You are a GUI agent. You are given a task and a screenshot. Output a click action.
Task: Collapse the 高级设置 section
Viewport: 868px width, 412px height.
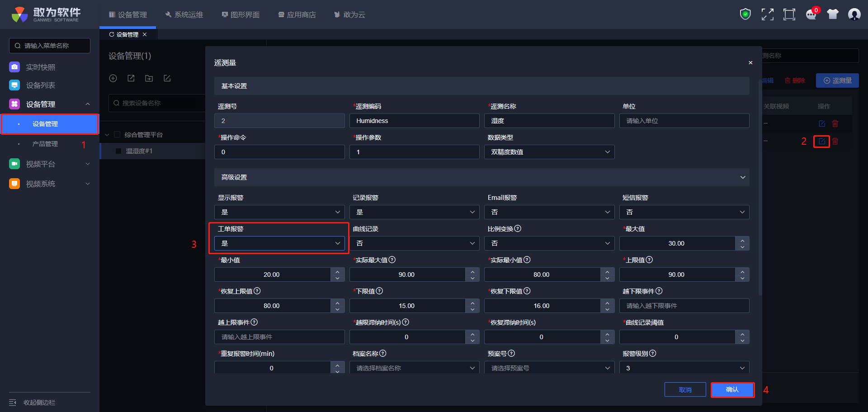coord(742,177)
